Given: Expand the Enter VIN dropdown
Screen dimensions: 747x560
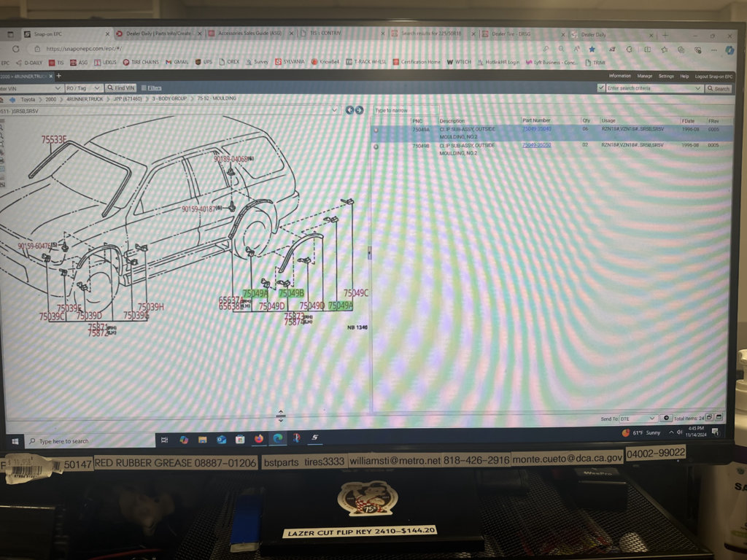Looking at the screenshot, I should (x=58, y=88).
